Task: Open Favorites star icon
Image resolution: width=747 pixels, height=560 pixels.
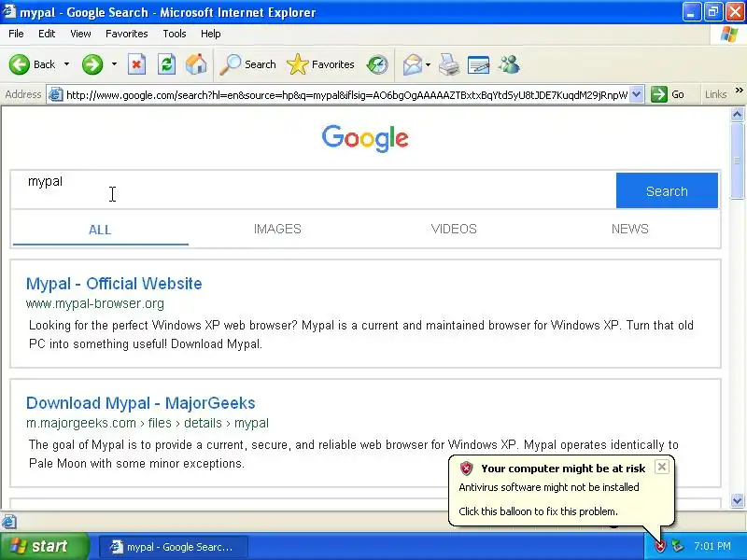Action: tap(298, 64)
